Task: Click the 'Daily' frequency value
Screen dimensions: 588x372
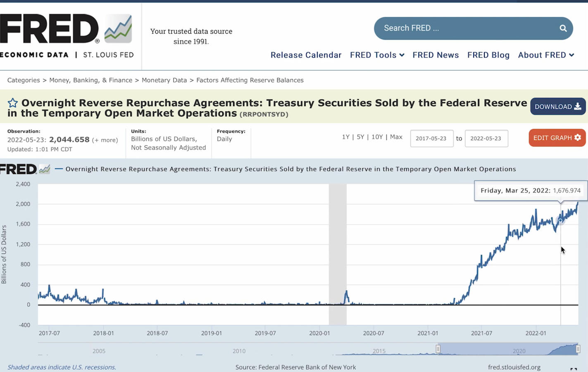Action: click(224, 139)
